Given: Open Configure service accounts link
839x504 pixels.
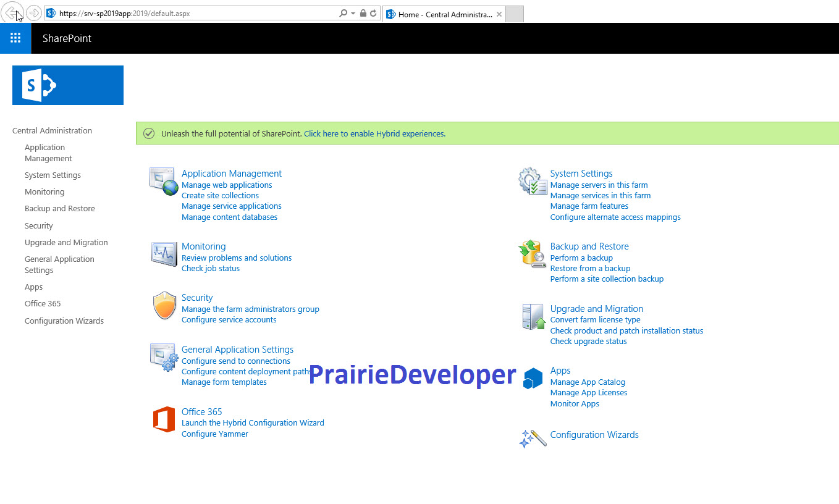Looking at the screenshot, I should (x=229, y=320).
